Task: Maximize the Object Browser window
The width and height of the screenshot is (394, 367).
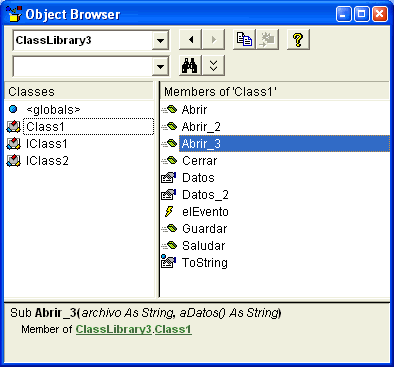Action: click(x=361, y=14)
